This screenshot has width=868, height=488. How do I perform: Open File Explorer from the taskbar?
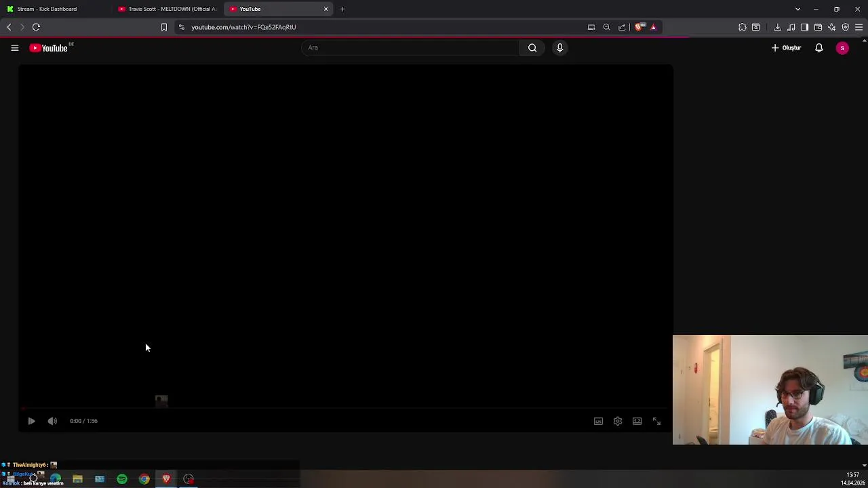click(77, 479)
